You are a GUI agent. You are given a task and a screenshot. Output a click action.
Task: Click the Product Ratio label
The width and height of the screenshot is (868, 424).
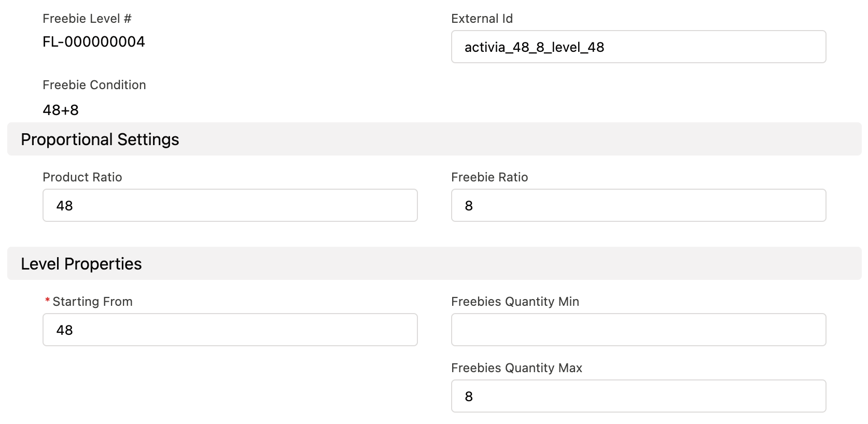82,177
